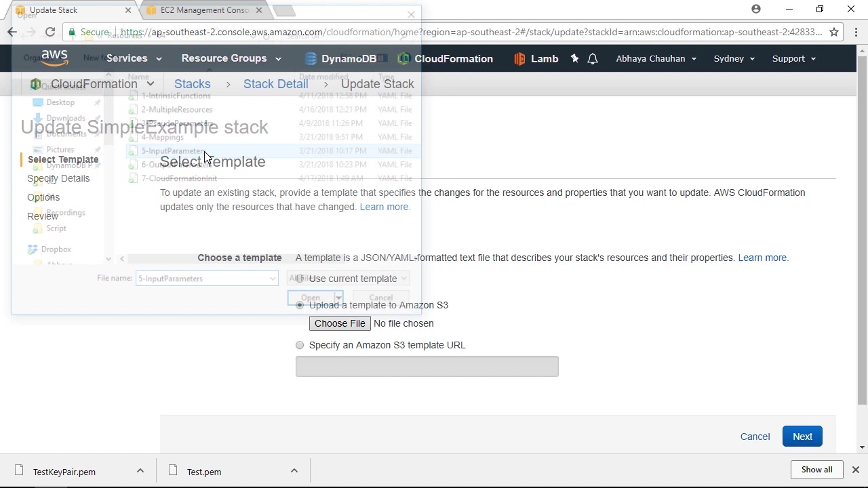Open the Support dropdown
The image size is (868, 488).
(793, 59)
